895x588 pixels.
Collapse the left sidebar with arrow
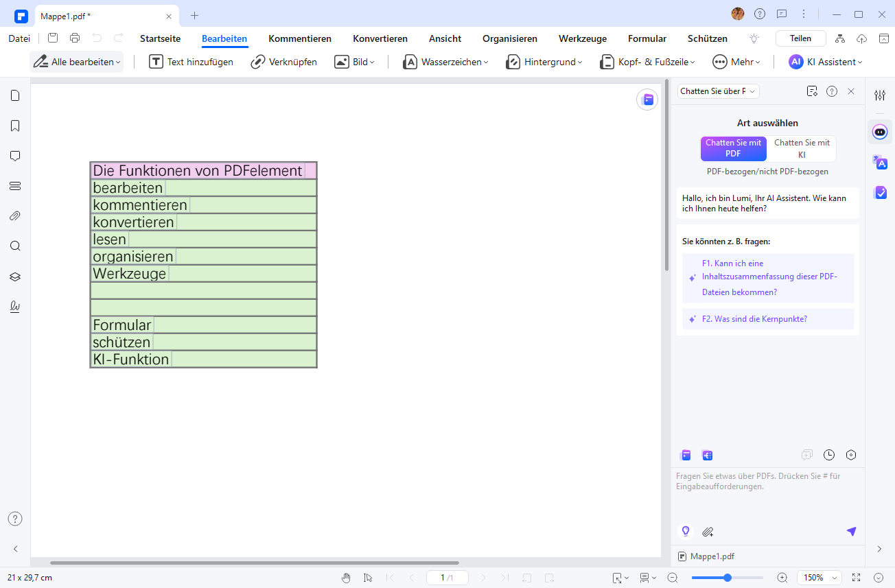(15, 549)
